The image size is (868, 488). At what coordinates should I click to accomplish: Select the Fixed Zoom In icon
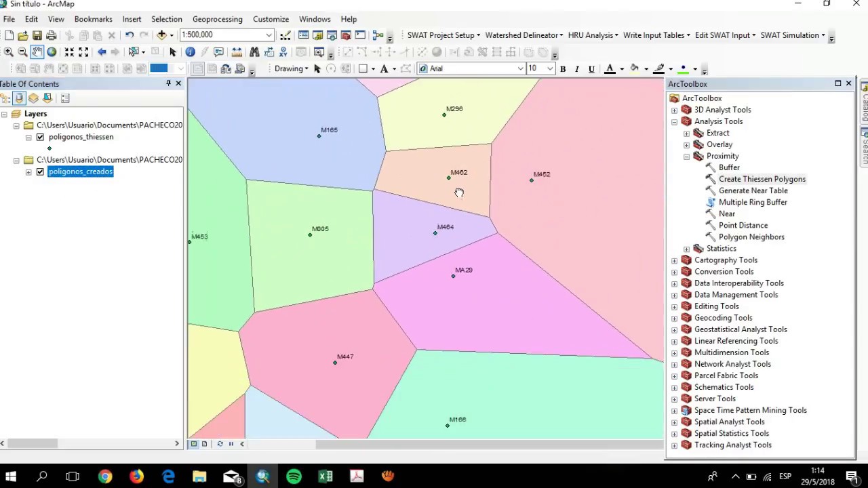click(x=69, y=52)
